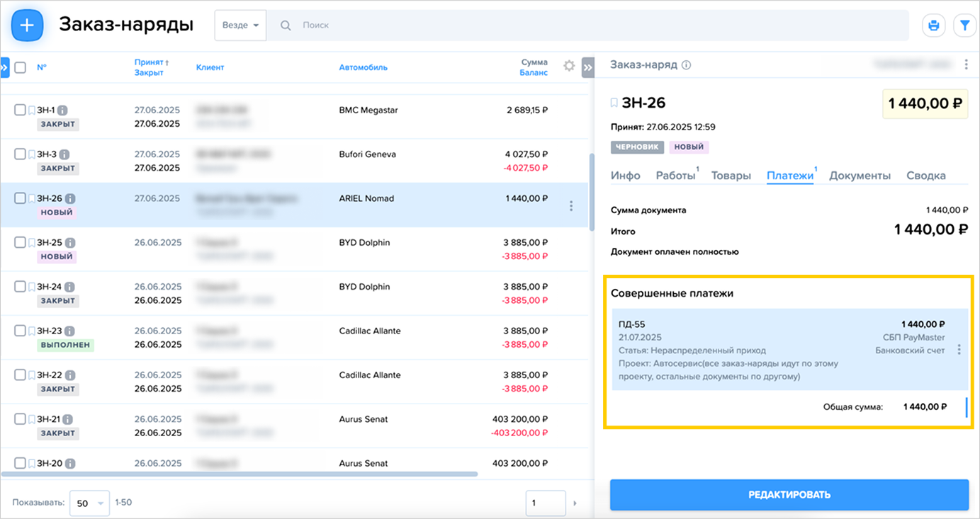Open the Документы tab
The image size is (980, 519).
pos(860,176)
